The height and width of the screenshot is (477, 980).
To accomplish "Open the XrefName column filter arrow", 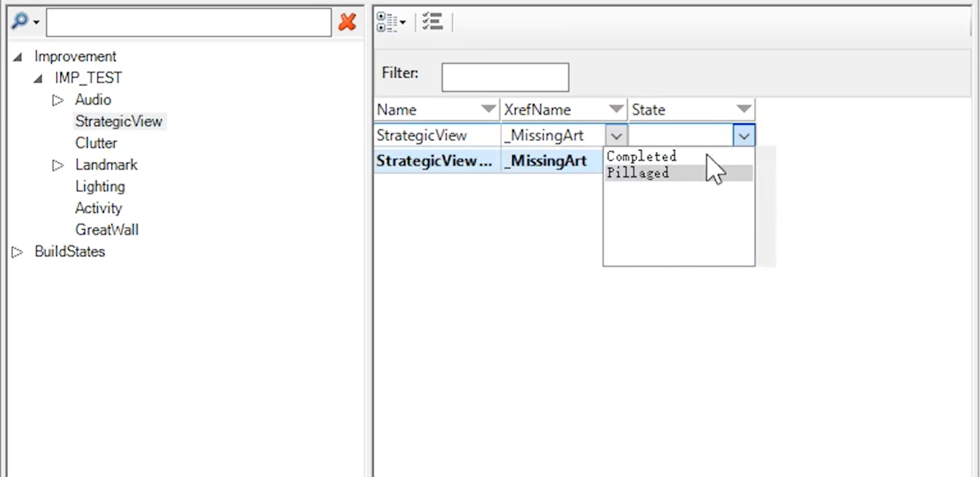I will pyautogui.click(x=616, y=109).
